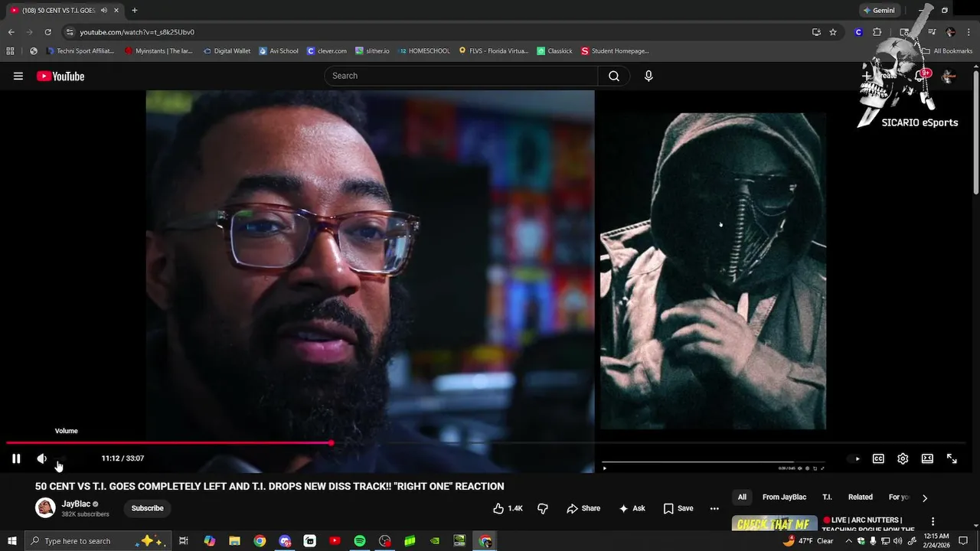The width and height of the screenshot is (980, 551).
Task: Search with your voice microphone
Action: 648,76
